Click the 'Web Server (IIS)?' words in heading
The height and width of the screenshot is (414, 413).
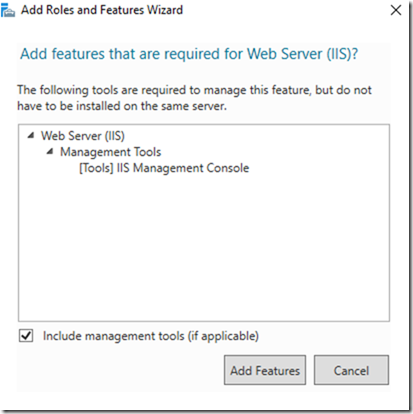coord(302,54)
